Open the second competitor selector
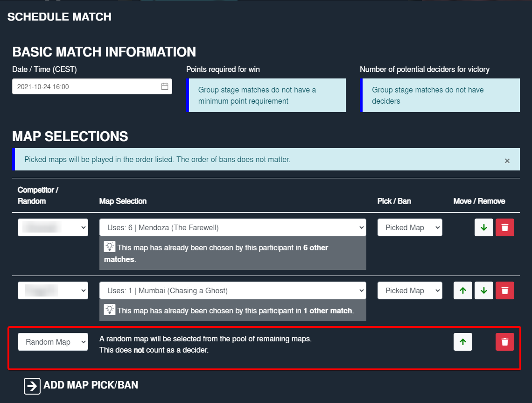 (53, 290)
